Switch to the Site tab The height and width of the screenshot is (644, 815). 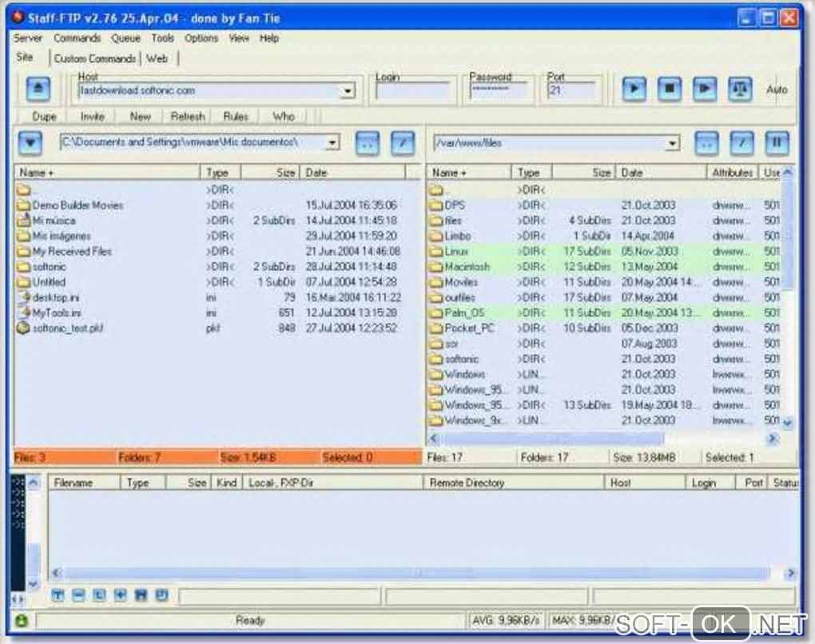click(25, 58)
